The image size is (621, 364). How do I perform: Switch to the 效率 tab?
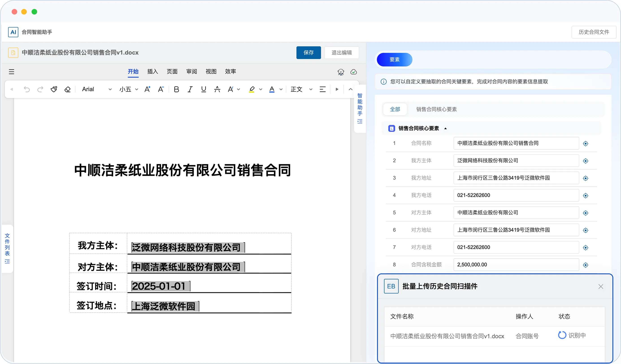click(230, 71)
